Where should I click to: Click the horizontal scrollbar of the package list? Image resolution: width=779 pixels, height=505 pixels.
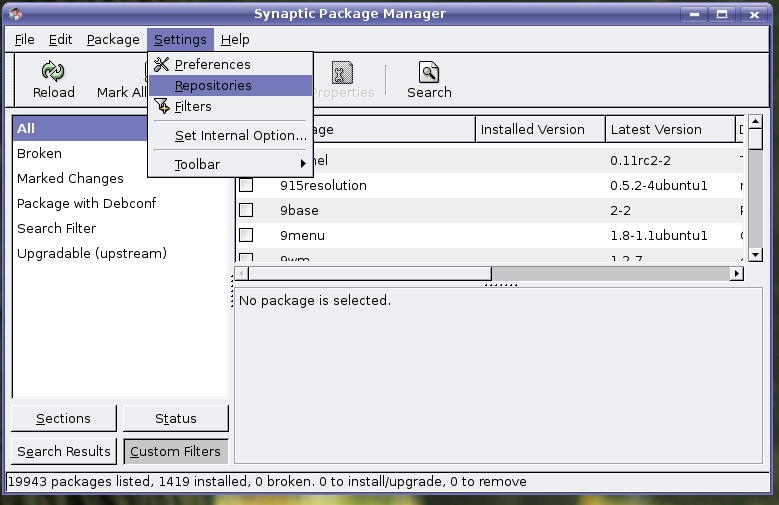pyautogui.click(x=370, y=273)
